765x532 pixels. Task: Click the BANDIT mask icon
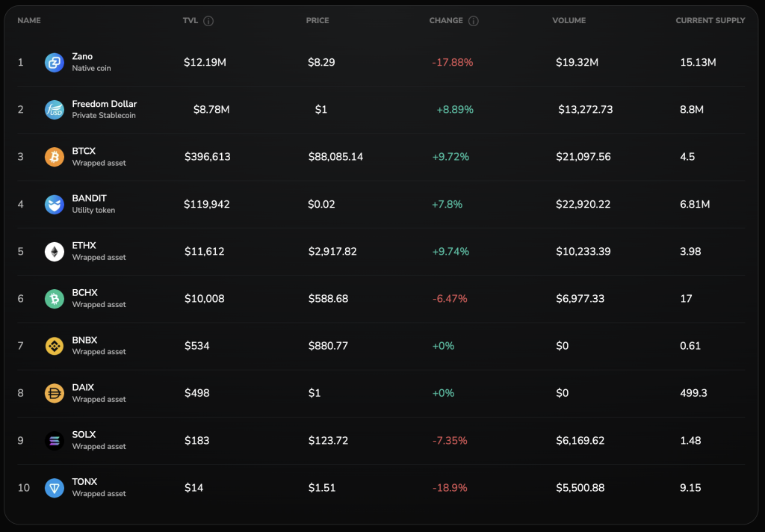point(55,204)
